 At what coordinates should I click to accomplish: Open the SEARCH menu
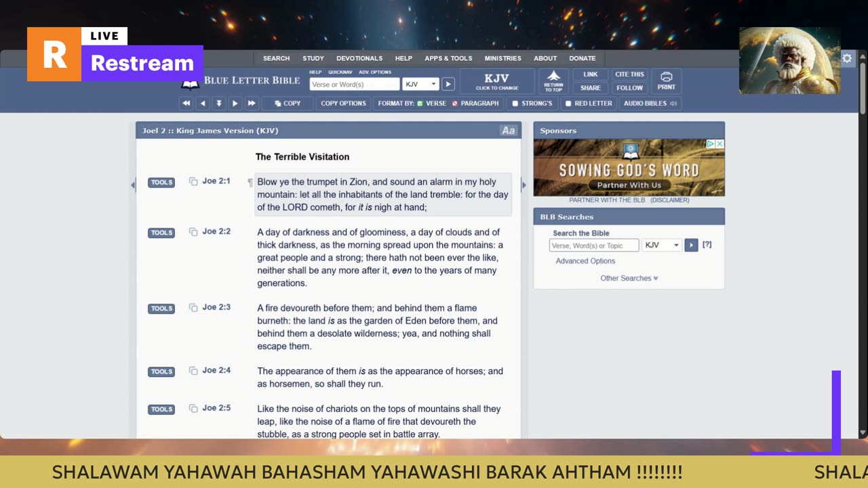tap(276, 58)
